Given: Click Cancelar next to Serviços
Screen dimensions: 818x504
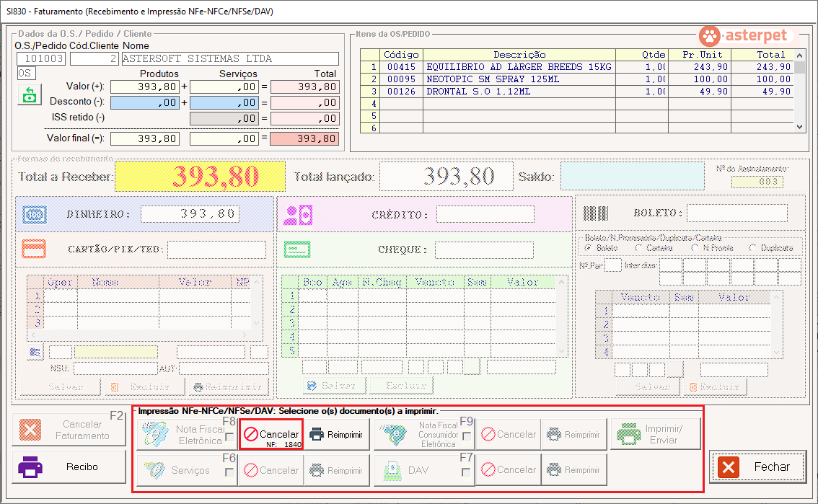Looking at the screenshot, I should pyautogui.click(x=271, y=470).
